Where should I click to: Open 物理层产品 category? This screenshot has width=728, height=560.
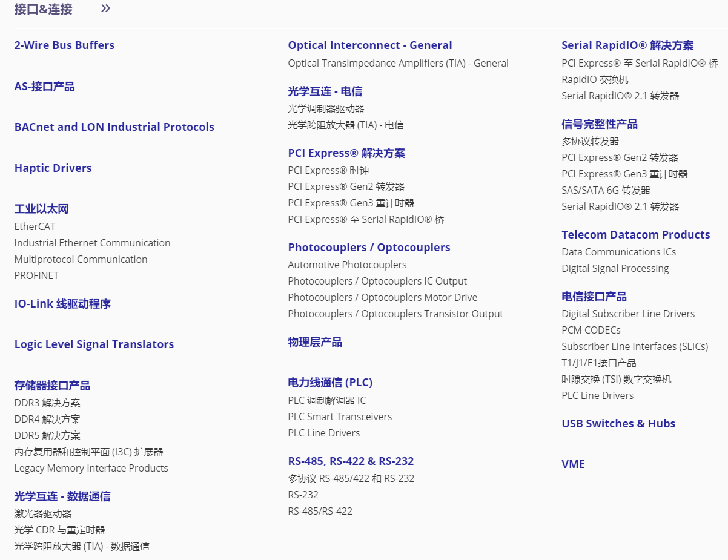point(316,343)
